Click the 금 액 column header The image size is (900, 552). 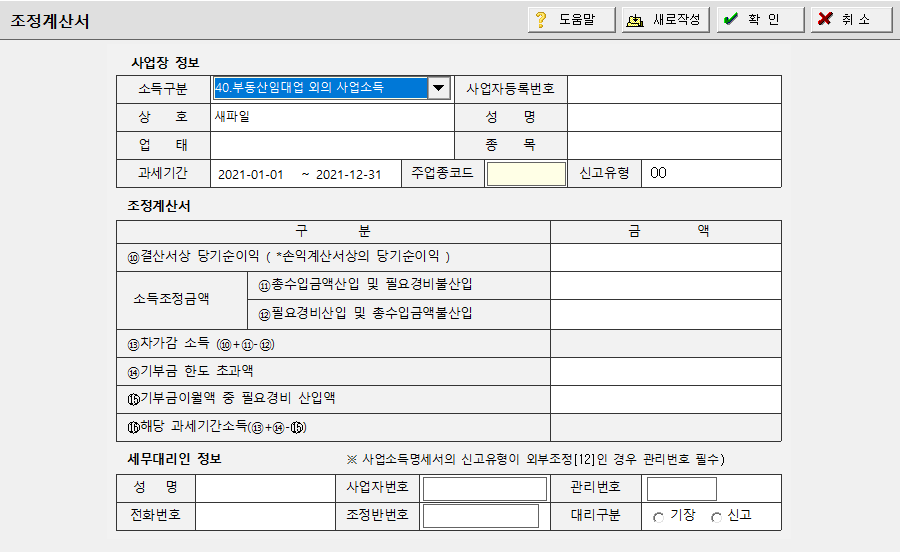[666, 231]
